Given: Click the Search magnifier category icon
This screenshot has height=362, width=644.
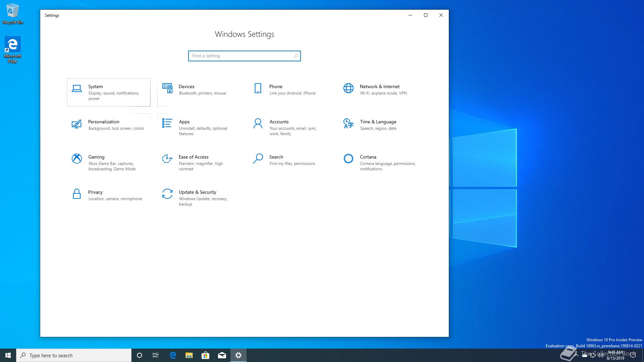Looking at the screenshot, I should 258,159.
